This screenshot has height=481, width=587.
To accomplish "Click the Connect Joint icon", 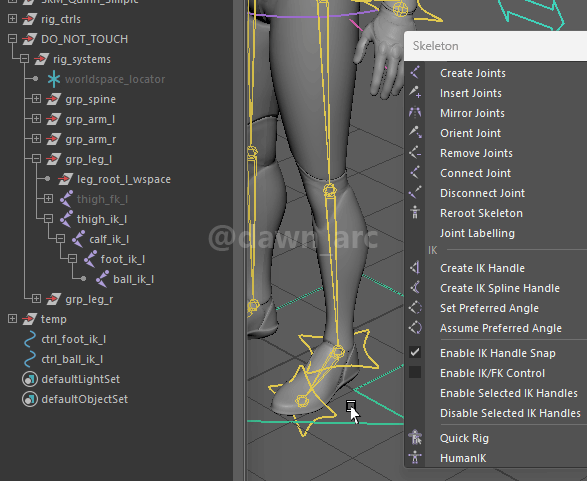I will pyautogui.click(x=415, y=173).
